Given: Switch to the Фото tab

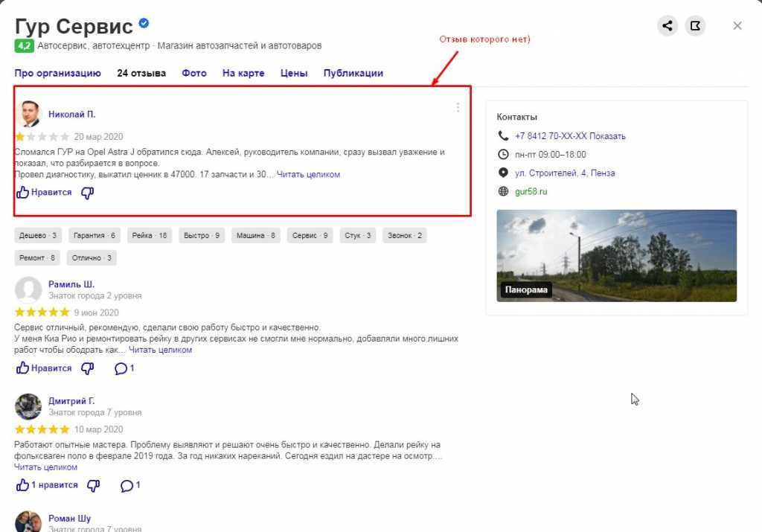Looking at the screenshot, I should (193, 73).
